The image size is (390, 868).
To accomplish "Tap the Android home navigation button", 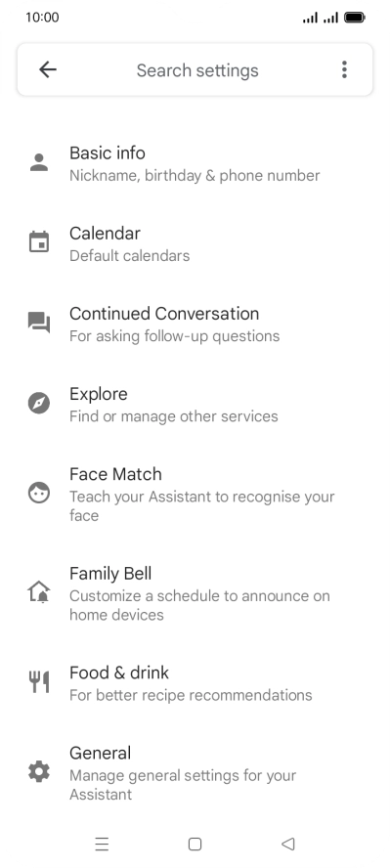I will [195, 844].
